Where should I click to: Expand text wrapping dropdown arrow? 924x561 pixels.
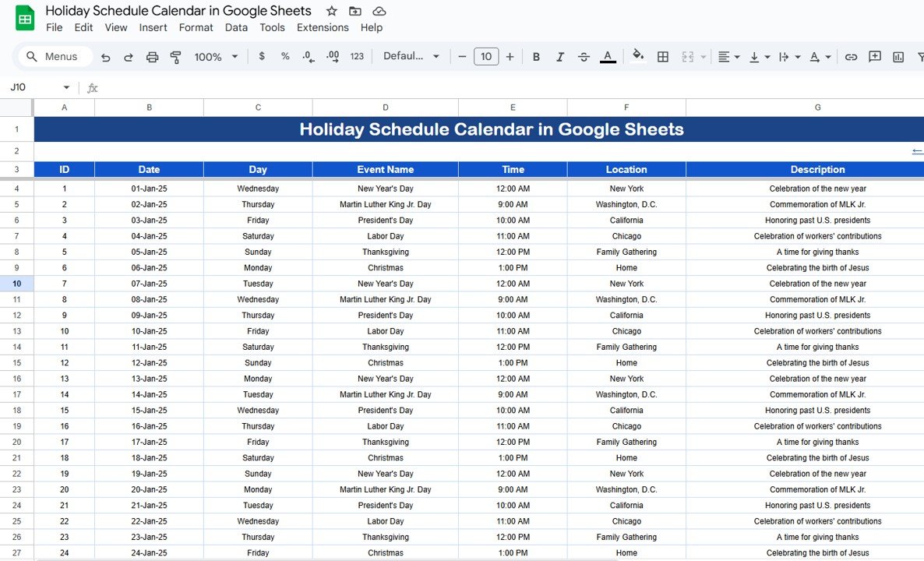pyautogui.click(x=797, y=57)
